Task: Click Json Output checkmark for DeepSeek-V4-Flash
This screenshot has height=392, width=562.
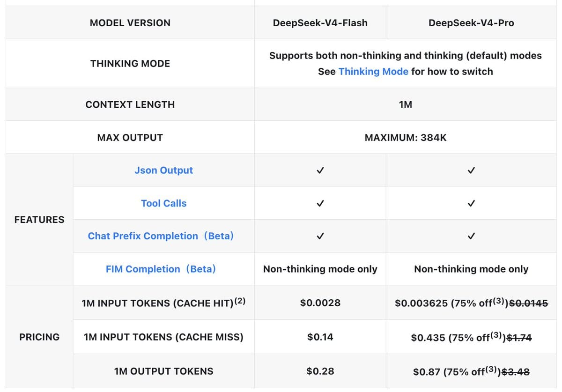Action: tap(320, 170)
